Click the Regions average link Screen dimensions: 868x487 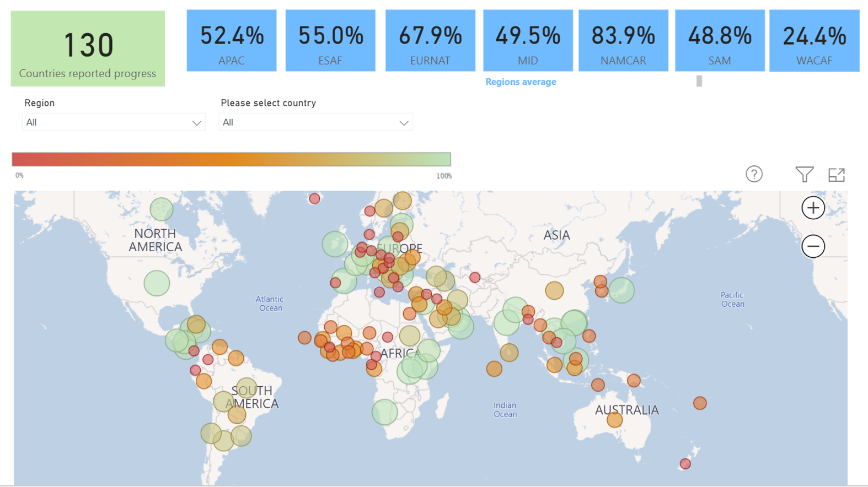[521, 82]
